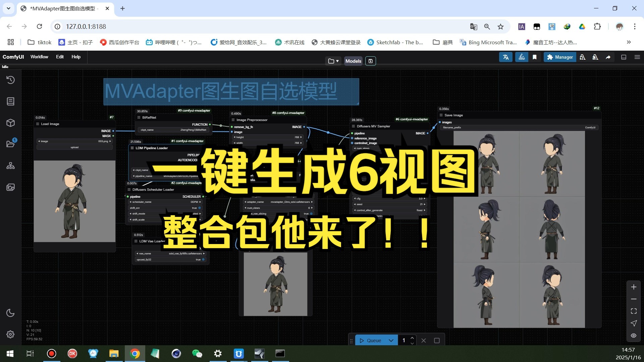The image size is (644, 362).
Task: Click the clear queue square icon
Action: (437, 341)
